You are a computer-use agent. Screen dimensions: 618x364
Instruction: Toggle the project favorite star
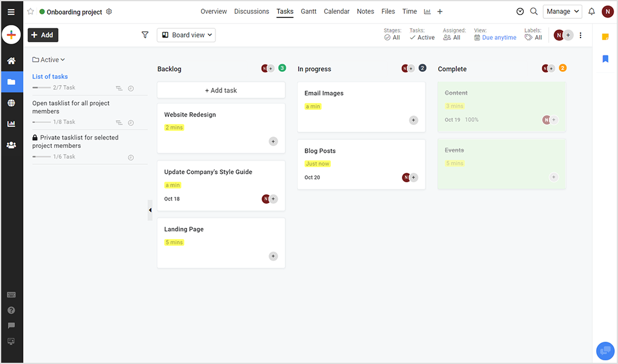[x=30, y=11]
